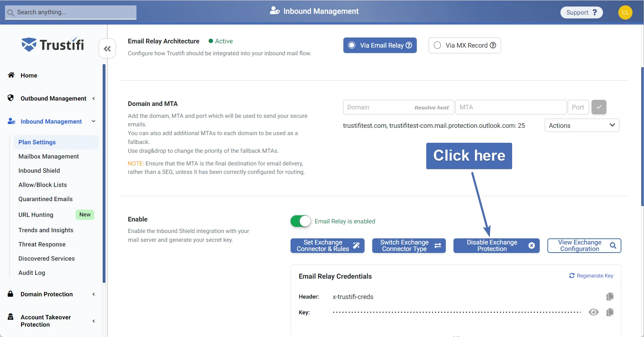Confirm domain entry with checkmark button
This screenshot has width=644, height=337.
coord(599,107)
